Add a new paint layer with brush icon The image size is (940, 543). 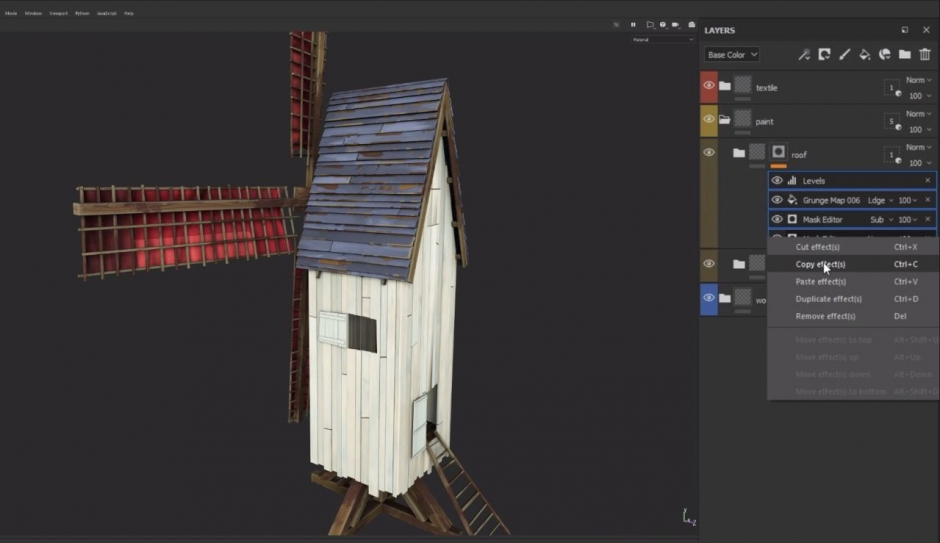(844, 55)
